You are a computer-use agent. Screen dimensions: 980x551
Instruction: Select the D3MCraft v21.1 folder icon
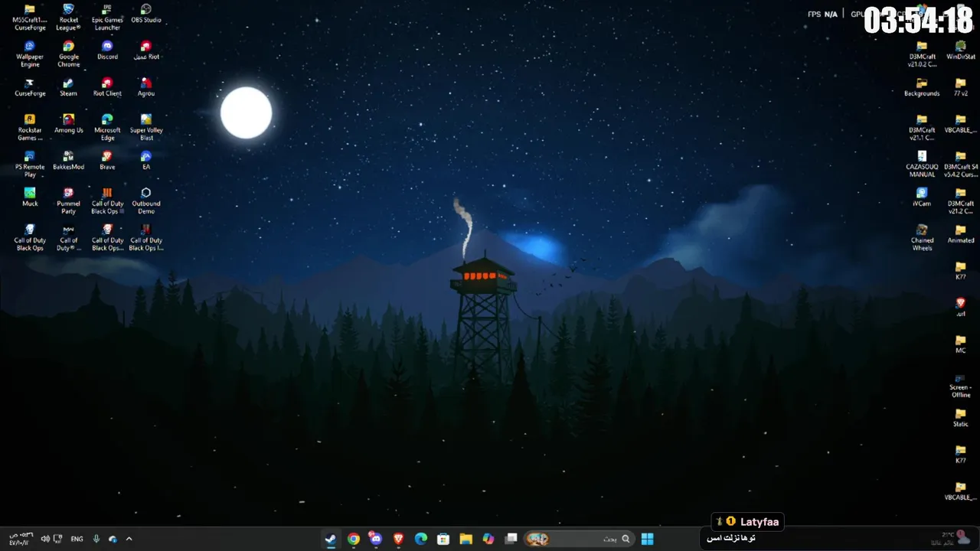click(922, 129)
